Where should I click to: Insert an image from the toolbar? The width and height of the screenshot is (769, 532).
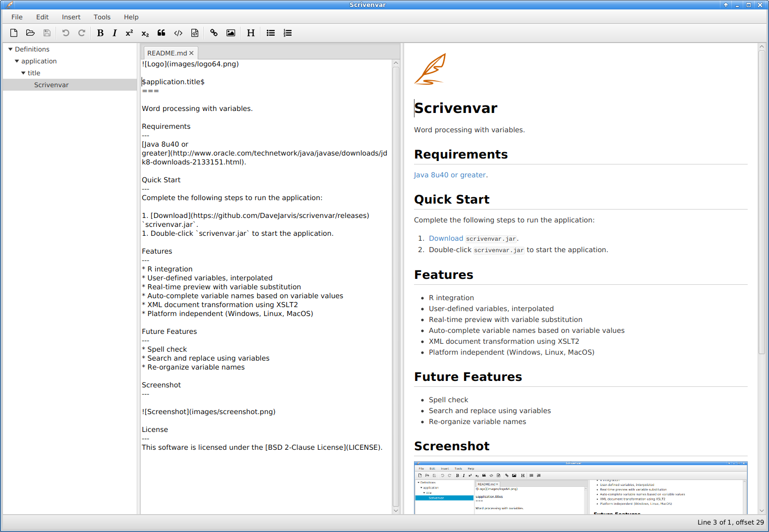coord(231,33)
